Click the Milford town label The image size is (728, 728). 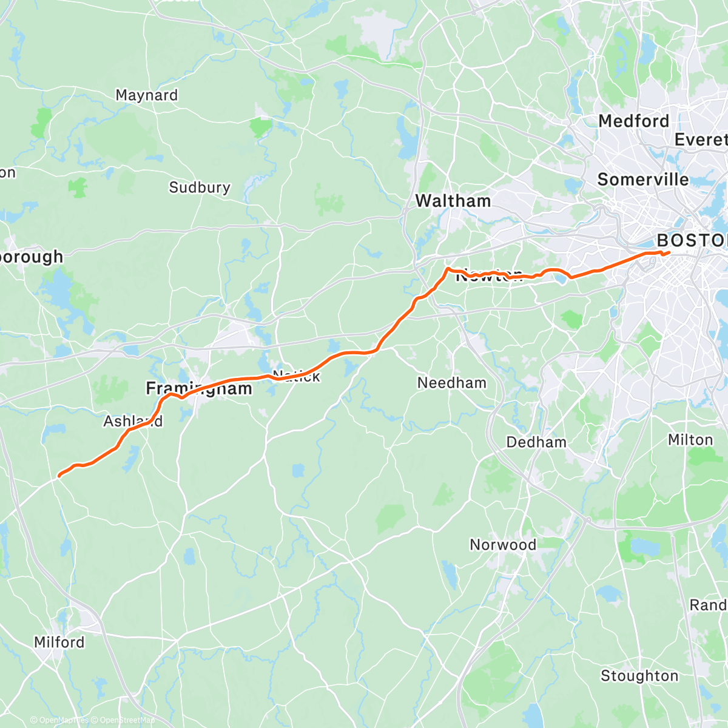(59, 642)
